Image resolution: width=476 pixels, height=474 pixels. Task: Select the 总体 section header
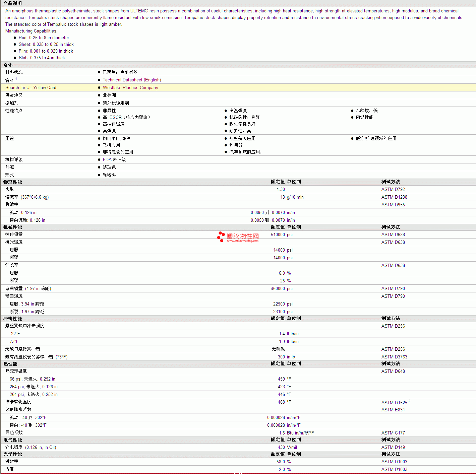[x=8, y=65]
